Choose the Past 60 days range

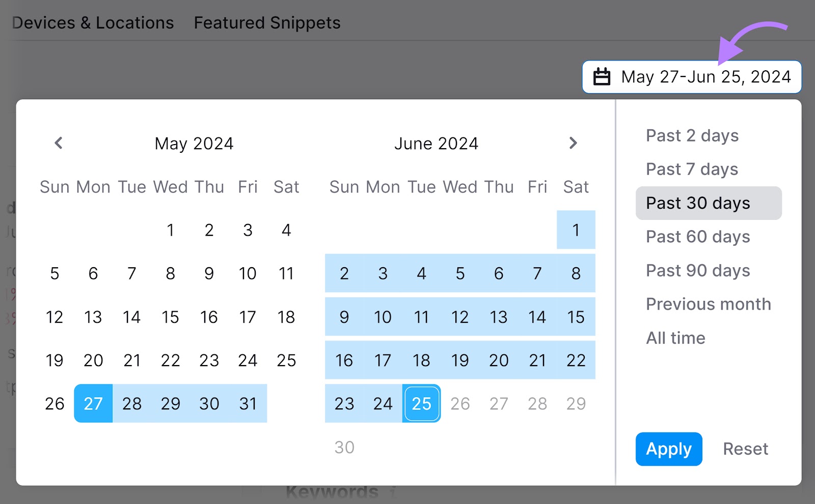pos(697,236)
